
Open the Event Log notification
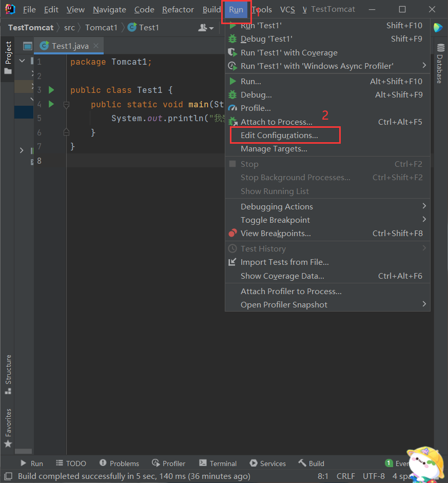399,463
